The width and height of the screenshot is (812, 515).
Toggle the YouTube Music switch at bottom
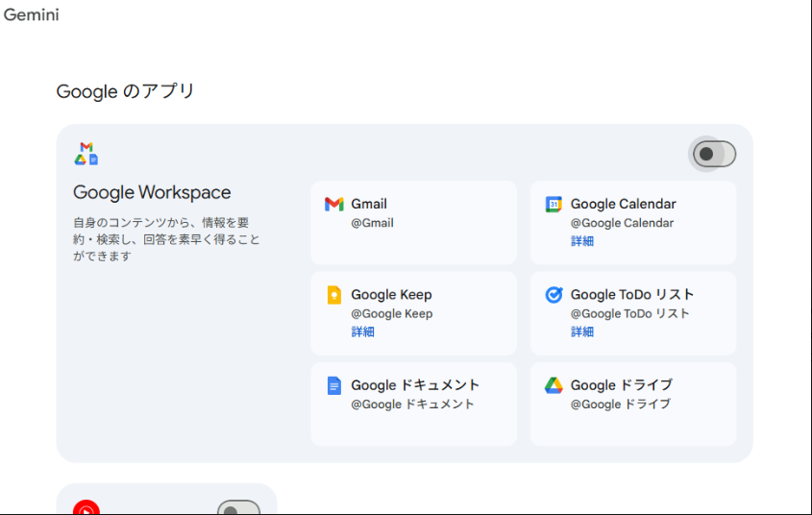pos(238,509)
